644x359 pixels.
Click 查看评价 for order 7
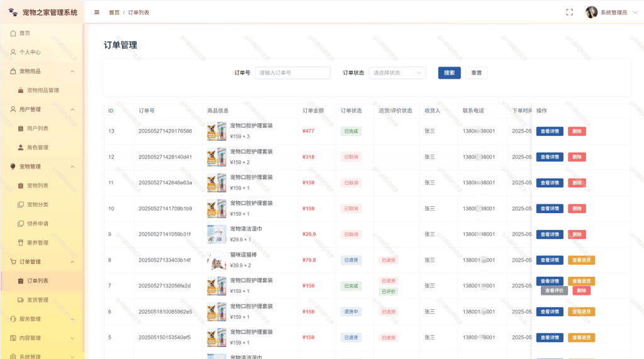[554, 290]
